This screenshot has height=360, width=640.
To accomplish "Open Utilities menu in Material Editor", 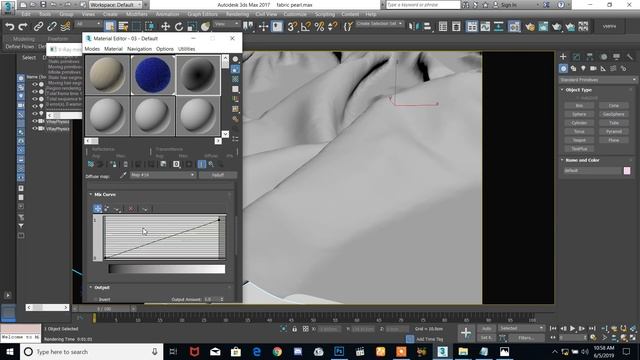I will tap(187, 49).
